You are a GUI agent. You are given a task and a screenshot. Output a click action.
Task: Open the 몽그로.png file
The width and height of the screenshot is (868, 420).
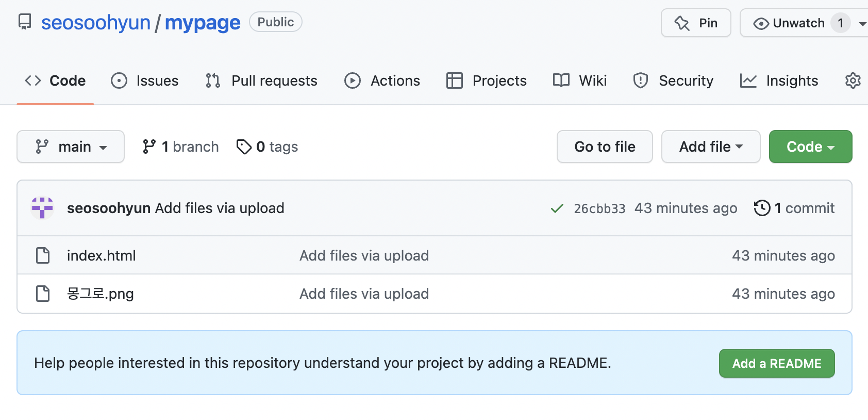click(x=101, y=294)
